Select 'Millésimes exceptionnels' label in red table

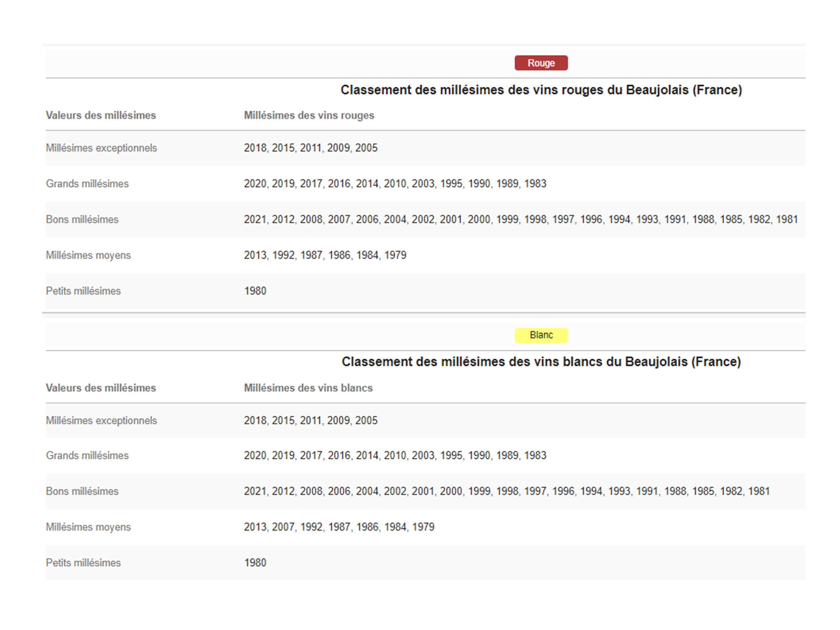click(101, 148)
